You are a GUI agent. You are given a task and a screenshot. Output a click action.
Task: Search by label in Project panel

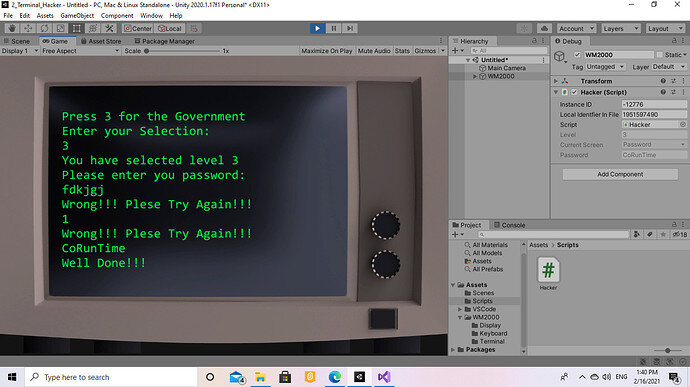pos(650,235)
